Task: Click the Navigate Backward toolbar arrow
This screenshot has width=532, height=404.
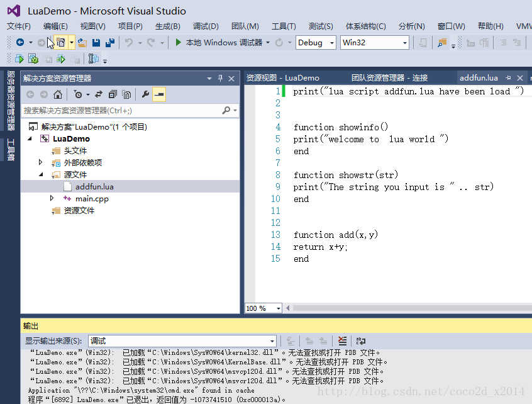Action: click(x=20, y=42)
